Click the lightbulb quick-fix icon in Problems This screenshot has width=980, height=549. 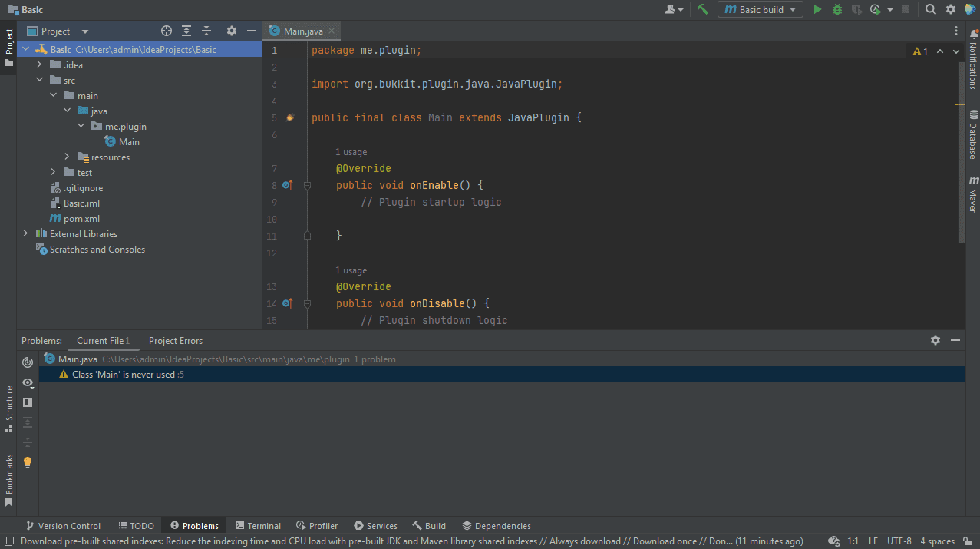tap(28, 462)
